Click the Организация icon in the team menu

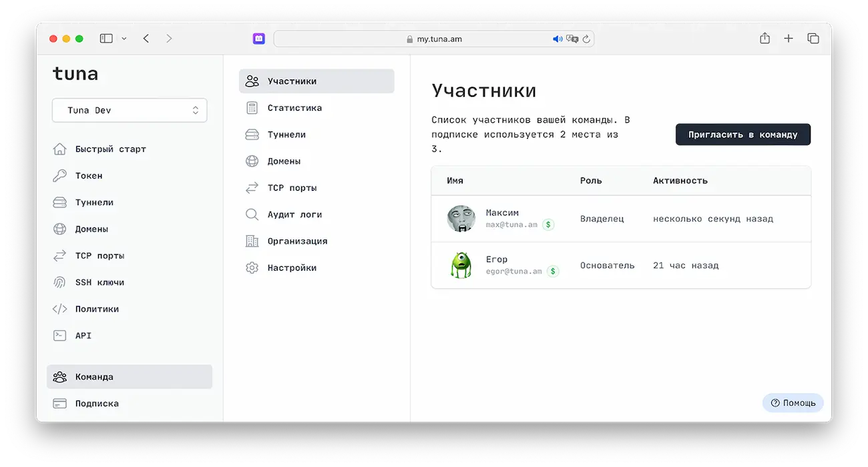252,241
